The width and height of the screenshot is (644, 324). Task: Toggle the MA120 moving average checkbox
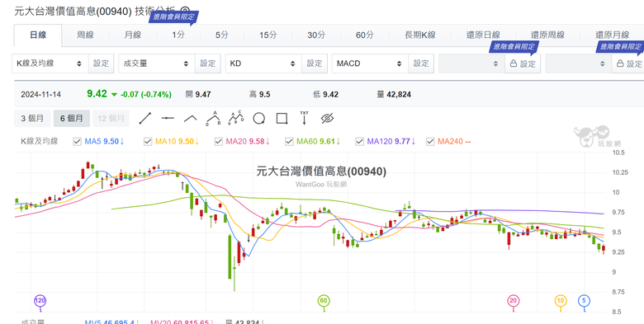coord(359,142)
